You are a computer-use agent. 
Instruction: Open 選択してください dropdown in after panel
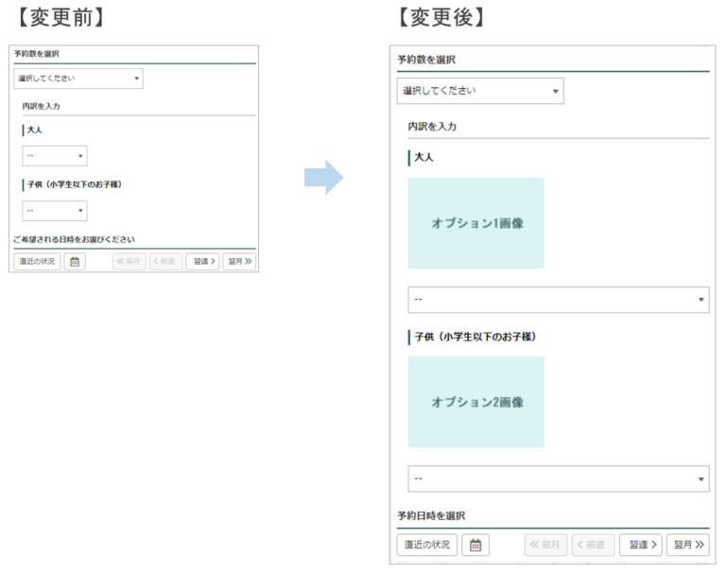480,91
